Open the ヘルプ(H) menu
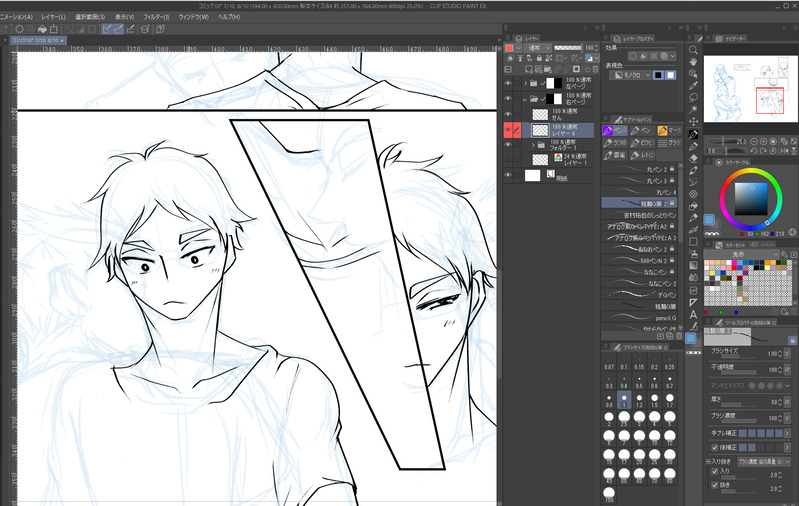 pos(229,17)
